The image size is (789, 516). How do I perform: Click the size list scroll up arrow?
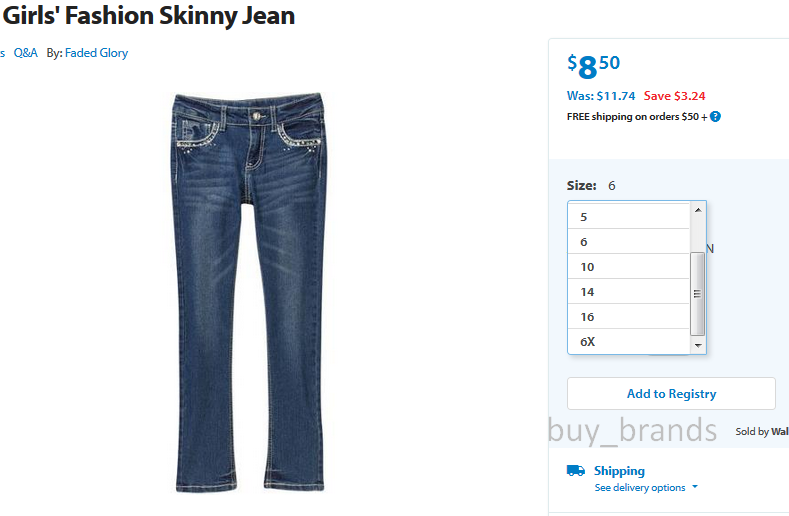click(x=698, y=210)
